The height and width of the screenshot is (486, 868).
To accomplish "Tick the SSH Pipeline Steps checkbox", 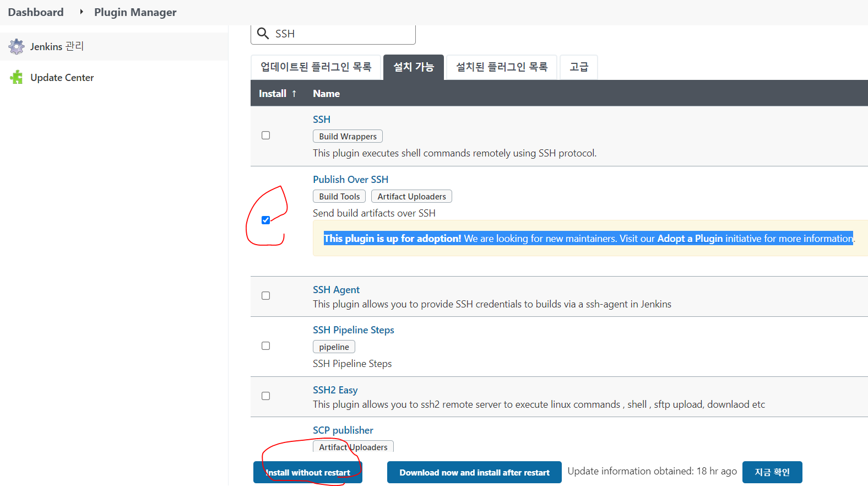I will point(266,346).
